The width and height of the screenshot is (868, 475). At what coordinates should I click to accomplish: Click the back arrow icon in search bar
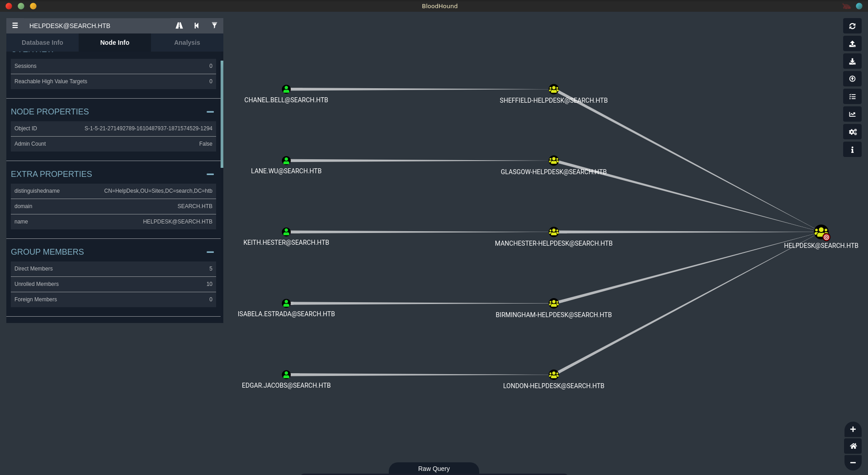pyautogui.click(x=197, y=26)
